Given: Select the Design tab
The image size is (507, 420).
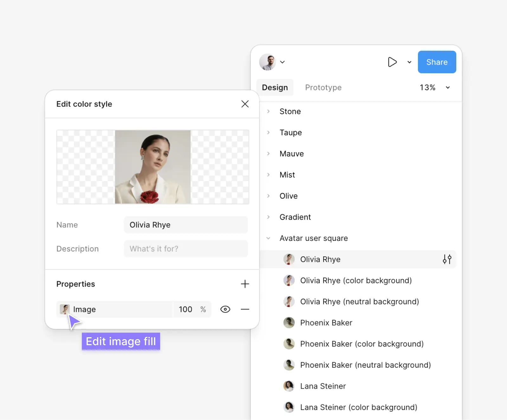Looking at the screenshot, I should point(275,87).
